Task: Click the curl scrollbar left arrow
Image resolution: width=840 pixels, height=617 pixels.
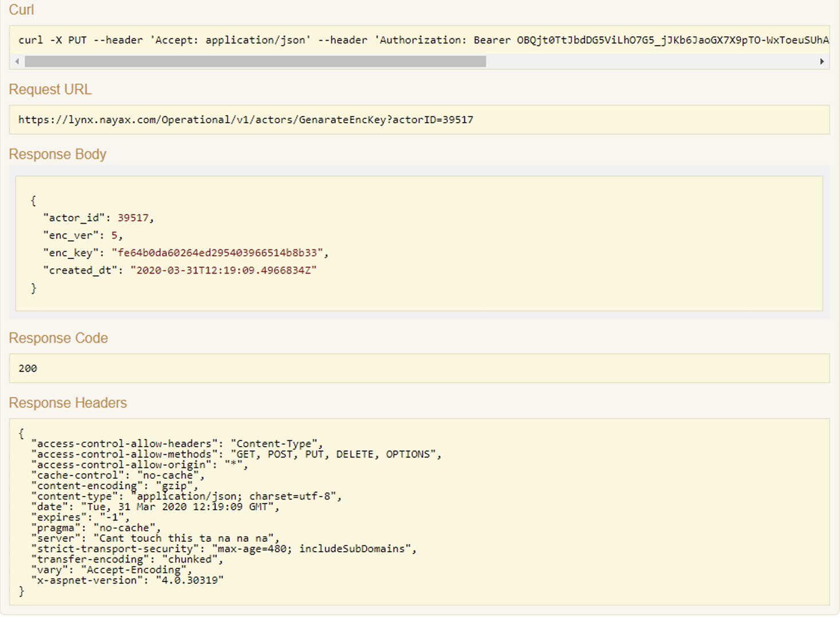Action: [x=17, y=61]
